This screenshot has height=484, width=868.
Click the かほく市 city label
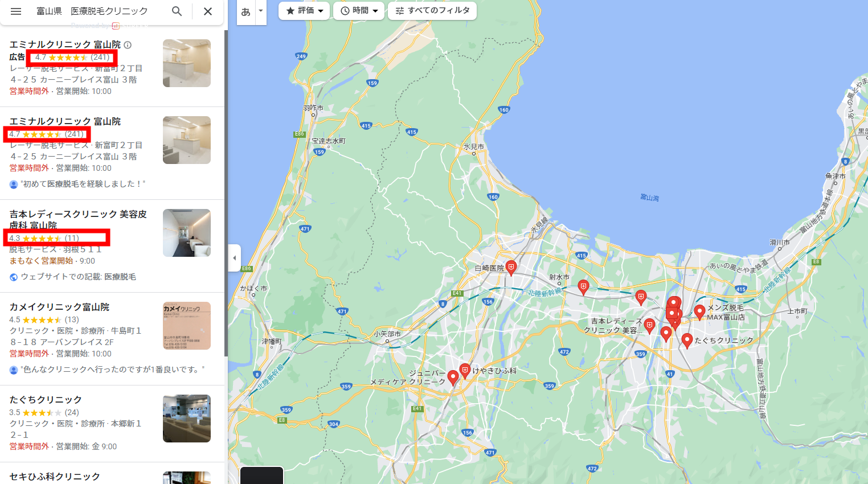[x=253, y=288]
